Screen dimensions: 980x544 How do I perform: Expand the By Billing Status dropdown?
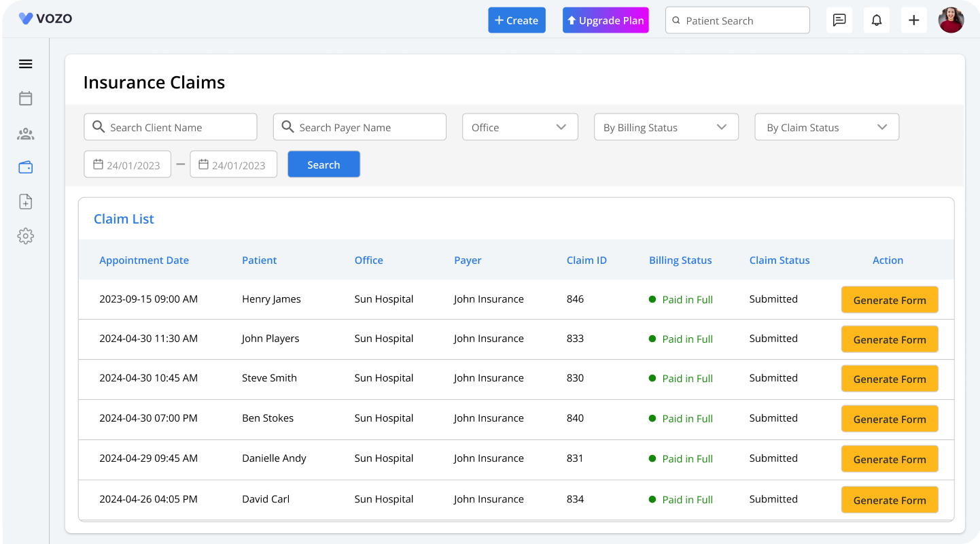(x=666, y=127)
